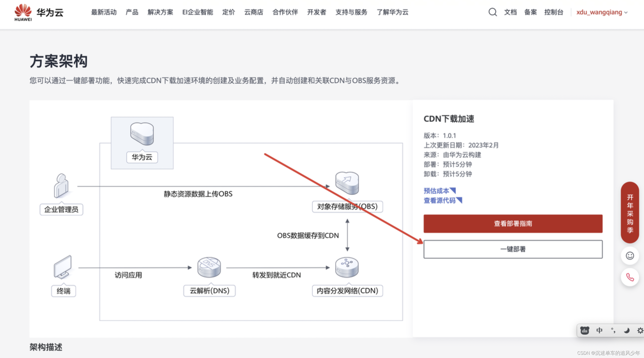Open the 开年采购季 red side banner
The image size is (644, 358).
(630, 213)
